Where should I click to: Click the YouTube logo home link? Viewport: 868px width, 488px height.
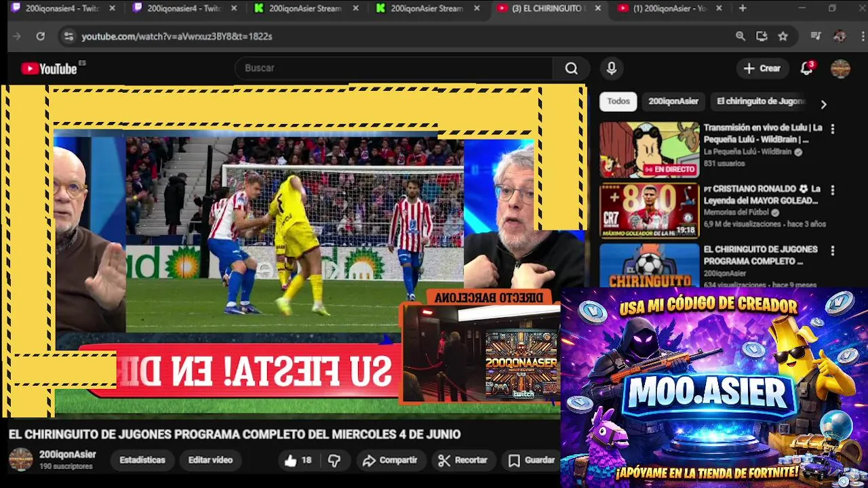49,68
